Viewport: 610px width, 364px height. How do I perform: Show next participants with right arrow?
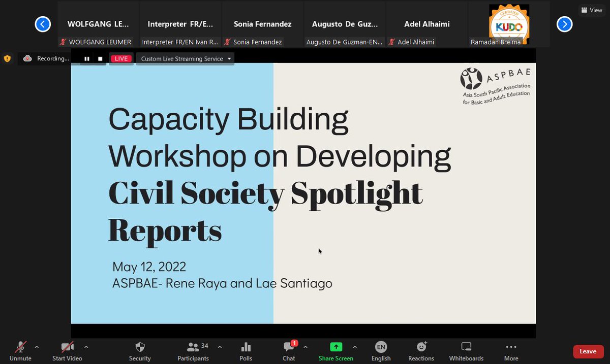point(564,24)
